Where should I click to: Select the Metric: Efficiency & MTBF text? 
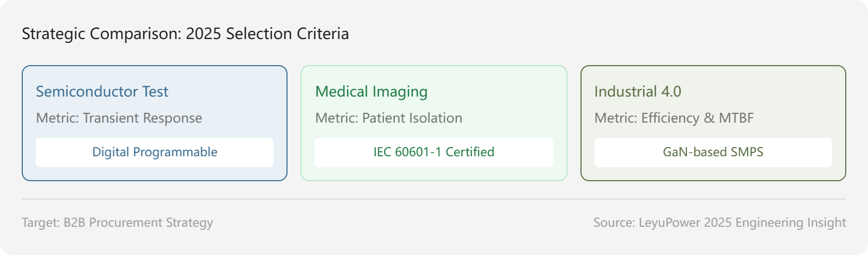[x=674, y=118]
